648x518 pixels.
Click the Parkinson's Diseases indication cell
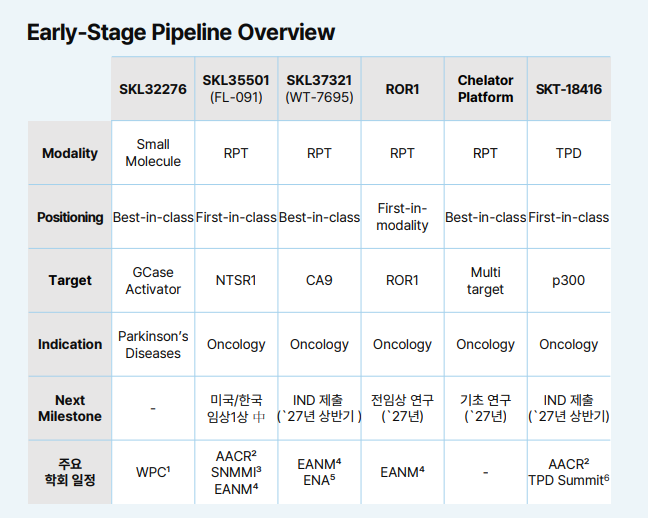click(153, 344)
